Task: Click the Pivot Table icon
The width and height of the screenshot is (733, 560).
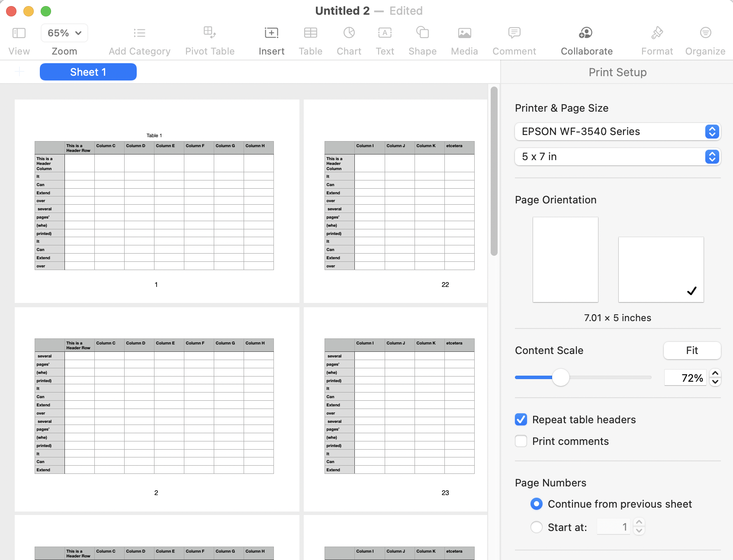Action: [x=210, y=32]
